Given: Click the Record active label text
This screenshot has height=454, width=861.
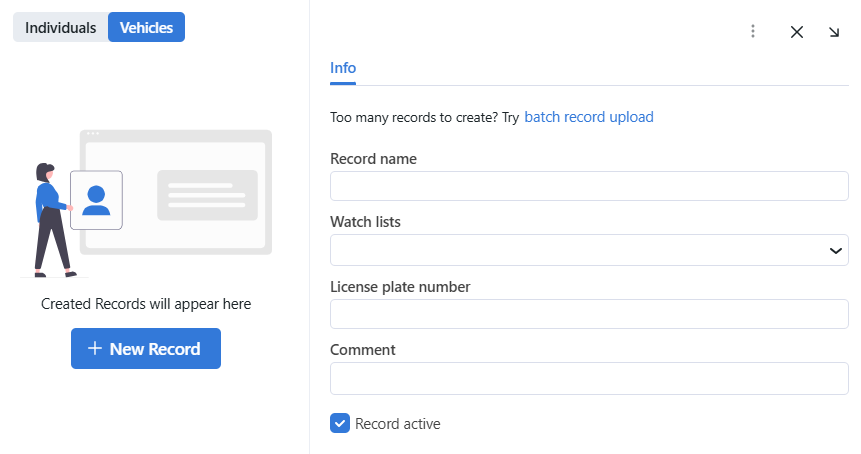Looking at the screenshot, I should 398,424.
